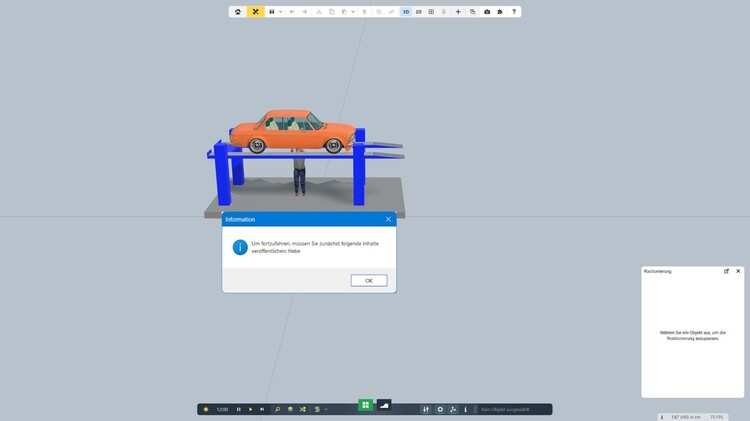The image size is (750, 421).
Task: Open the plugins puzzle-piece icon
Action: (x=500, y=12)
